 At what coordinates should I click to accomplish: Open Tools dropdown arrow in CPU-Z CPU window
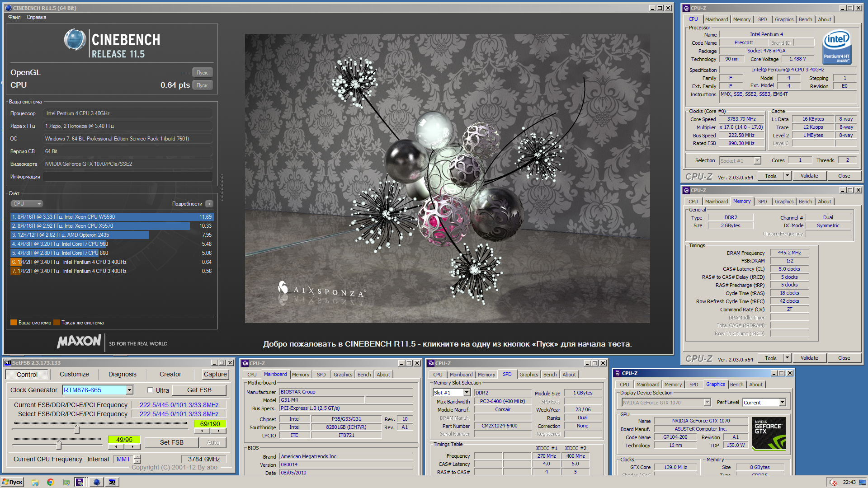(787, 176)
